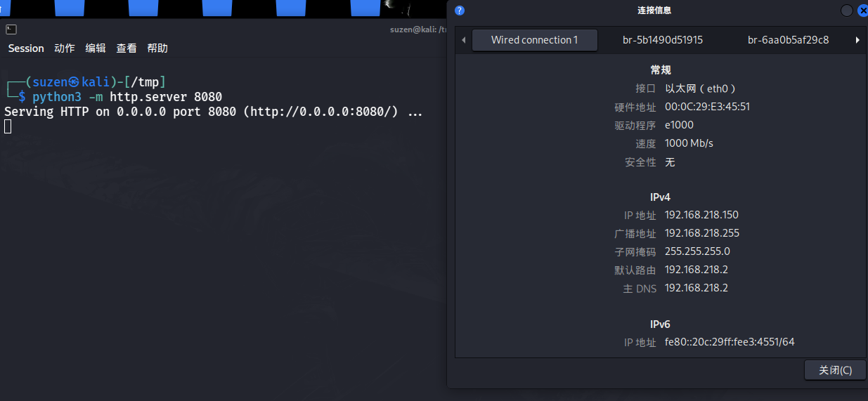Close the 连接信息 dialog with the blue X

point(862,11)
